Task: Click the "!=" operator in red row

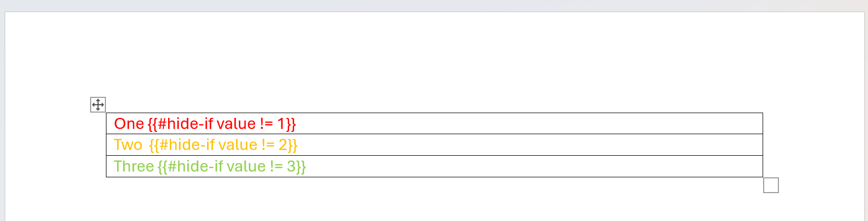Action: pos(266,124)
